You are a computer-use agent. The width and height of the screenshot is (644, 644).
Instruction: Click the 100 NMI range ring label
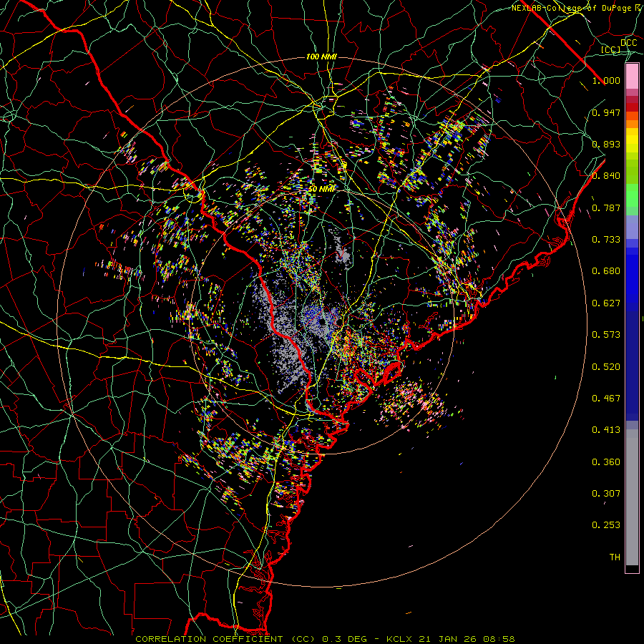pyautogui.click(x=321, y=57)
